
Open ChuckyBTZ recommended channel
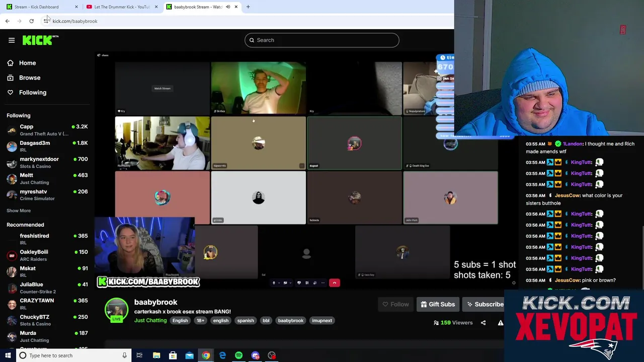point(47,320)
